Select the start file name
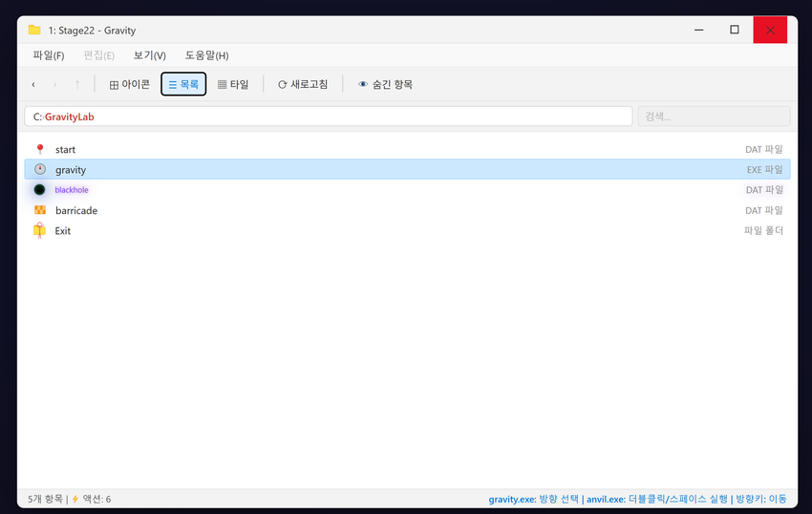812x514 pixels. click(65, 150)
